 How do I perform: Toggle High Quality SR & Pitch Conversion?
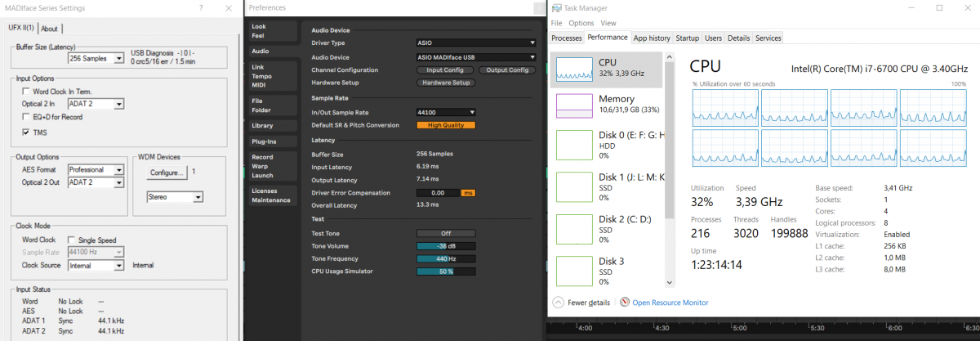click(x=446, y=125)
